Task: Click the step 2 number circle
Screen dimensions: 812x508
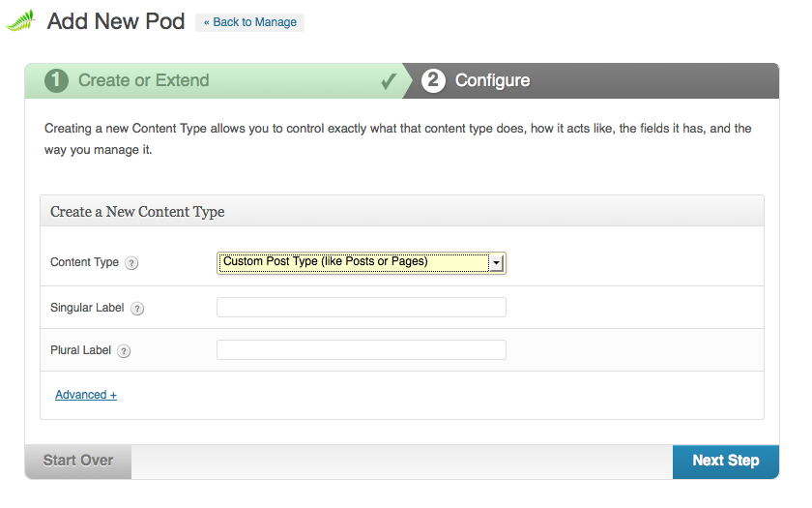Action: point(433,81)
